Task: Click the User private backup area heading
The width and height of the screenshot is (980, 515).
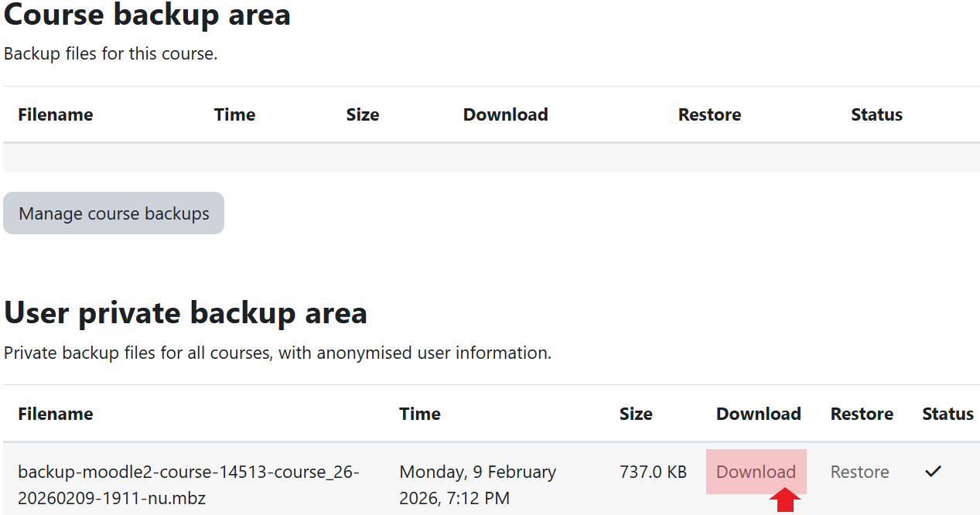Action: click(x=185, y=312)
